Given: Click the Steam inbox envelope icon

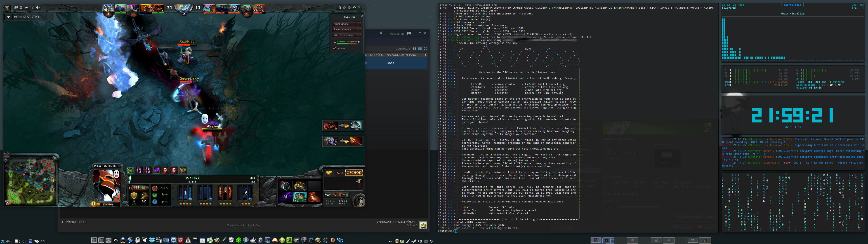Looking at the screenshot, I should click(381, 33).
